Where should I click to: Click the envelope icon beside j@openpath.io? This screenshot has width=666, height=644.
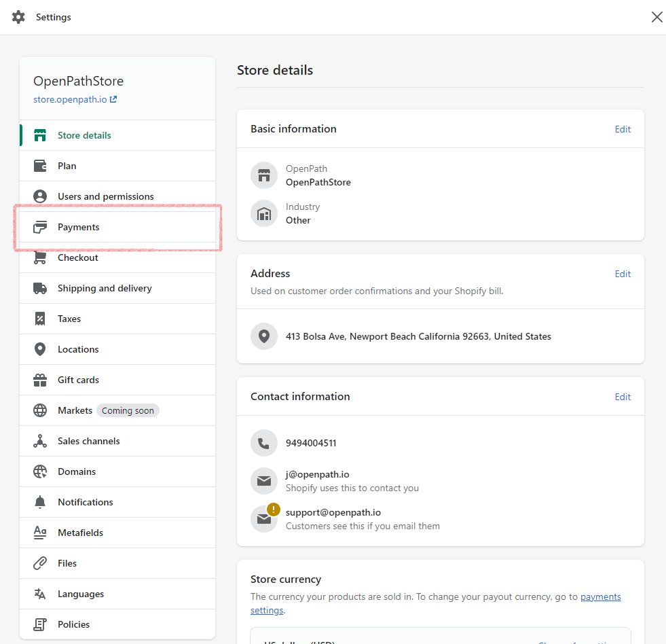[x=264, y=481]
